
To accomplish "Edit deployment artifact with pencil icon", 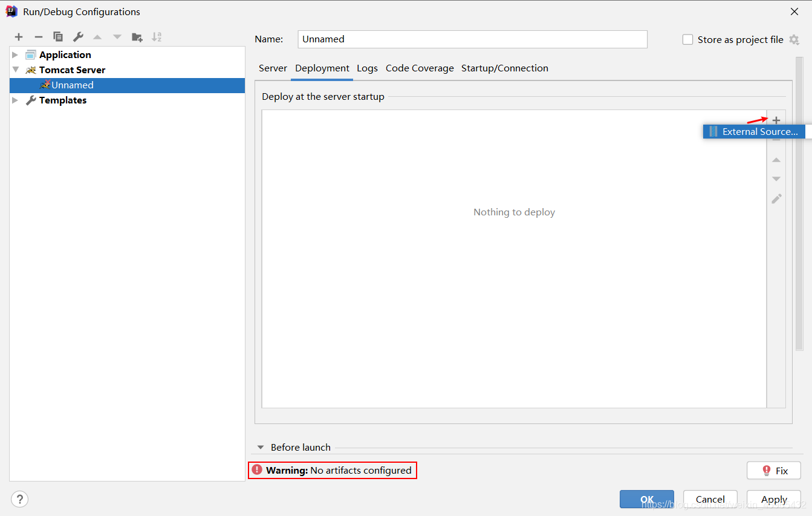I will pos(776,198).
